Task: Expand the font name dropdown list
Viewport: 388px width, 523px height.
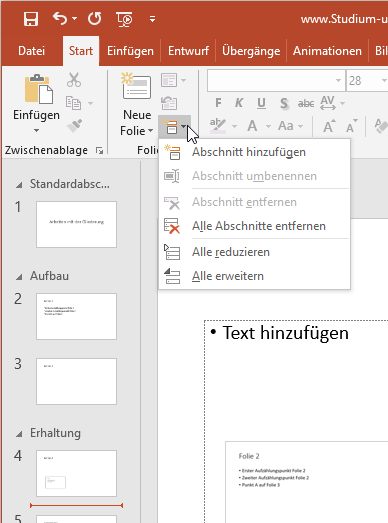Action: [x=338, y=80]
